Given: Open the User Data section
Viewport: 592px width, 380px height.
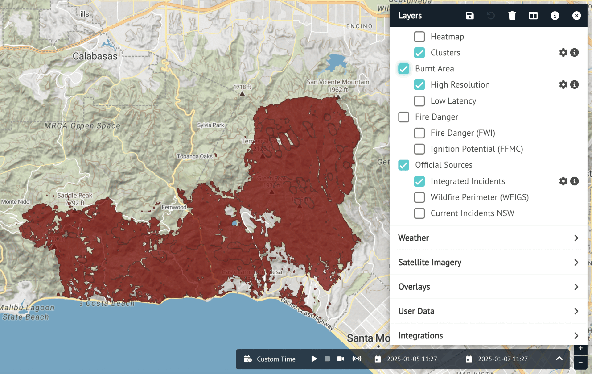Looking at the screenshot, I should (489, 311).
